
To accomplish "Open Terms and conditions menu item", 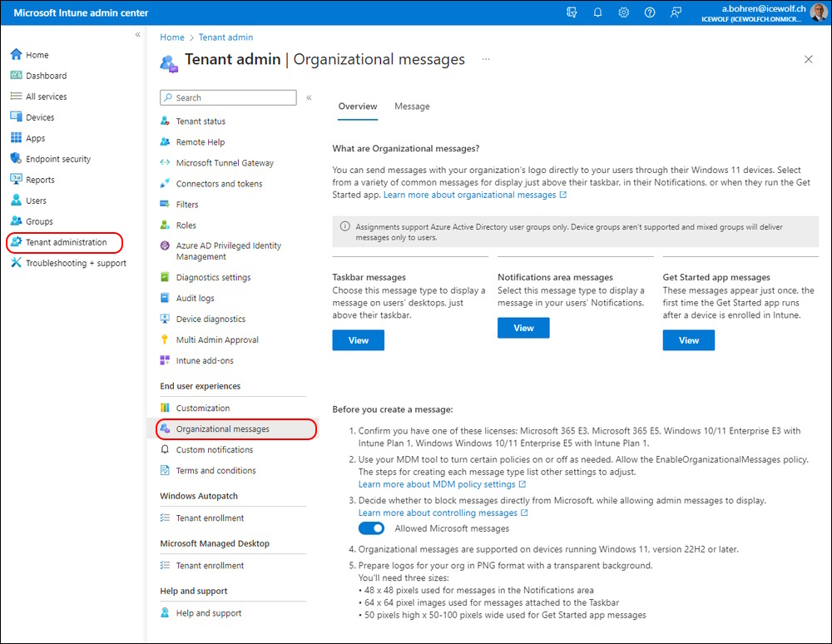I will pyautogui.click(x=216, y=470).
